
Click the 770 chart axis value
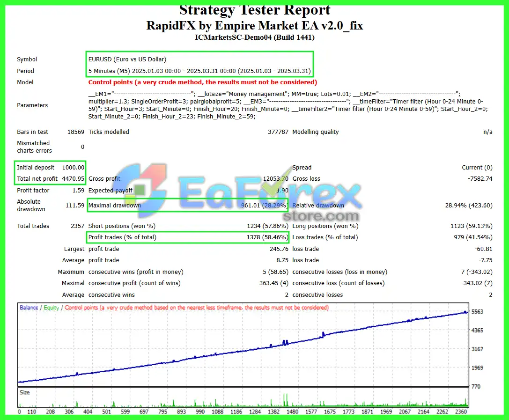pyautogui.click(x=476, y=387)
